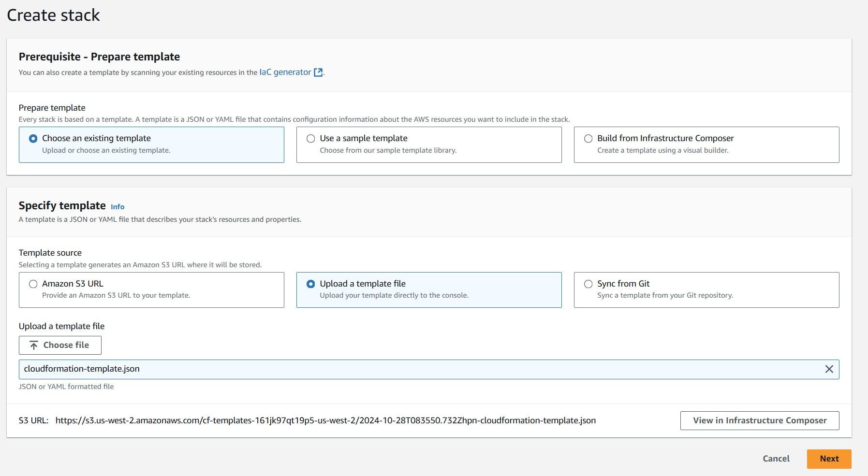This screenshot has height=476, width=868.
Task: Pick the Sync from Git template source
Action: [x=588, y=284]
